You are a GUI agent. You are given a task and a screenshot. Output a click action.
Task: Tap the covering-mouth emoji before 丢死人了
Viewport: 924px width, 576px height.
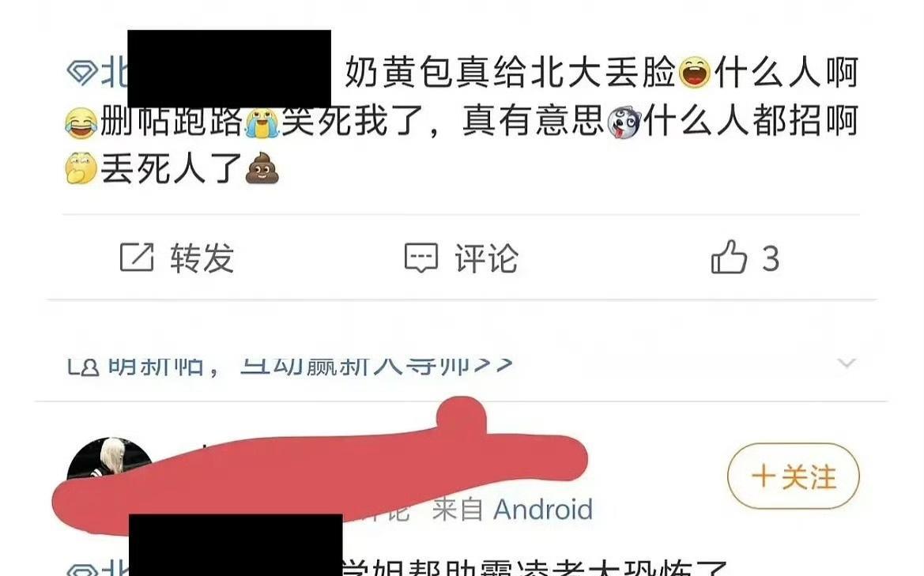81,168
